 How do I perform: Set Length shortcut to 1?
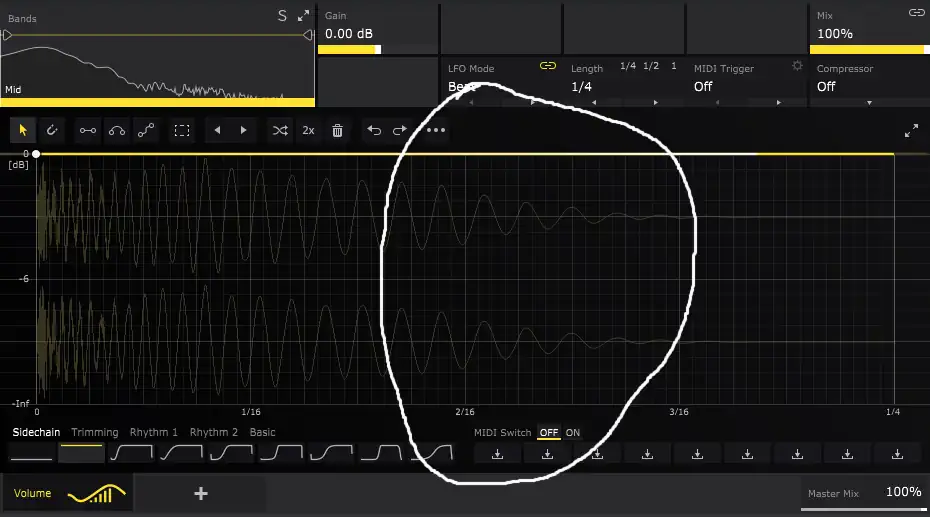coord(674,66)
